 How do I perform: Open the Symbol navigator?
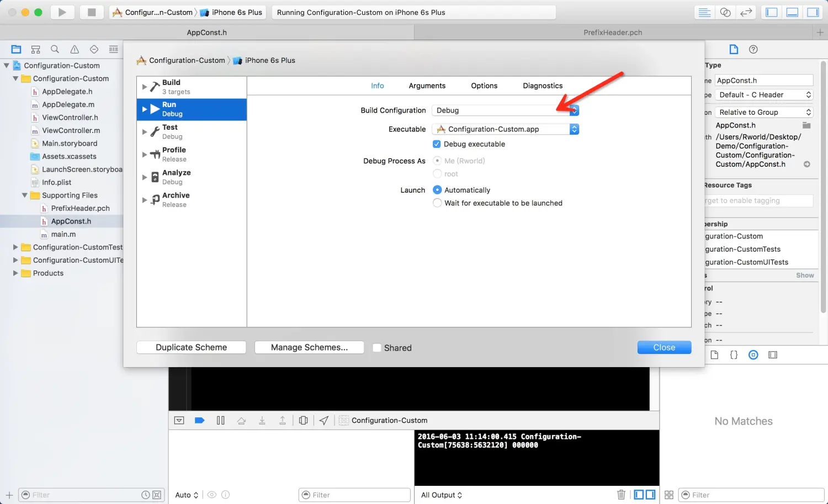35,49
